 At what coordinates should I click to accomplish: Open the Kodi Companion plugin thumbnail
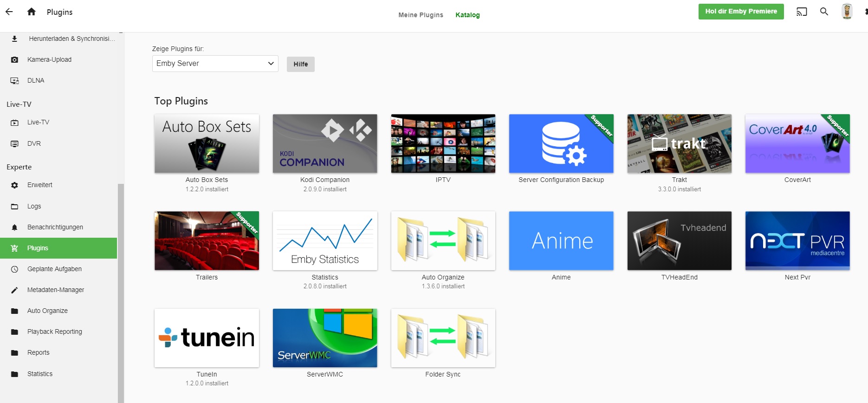pos(325,143)
